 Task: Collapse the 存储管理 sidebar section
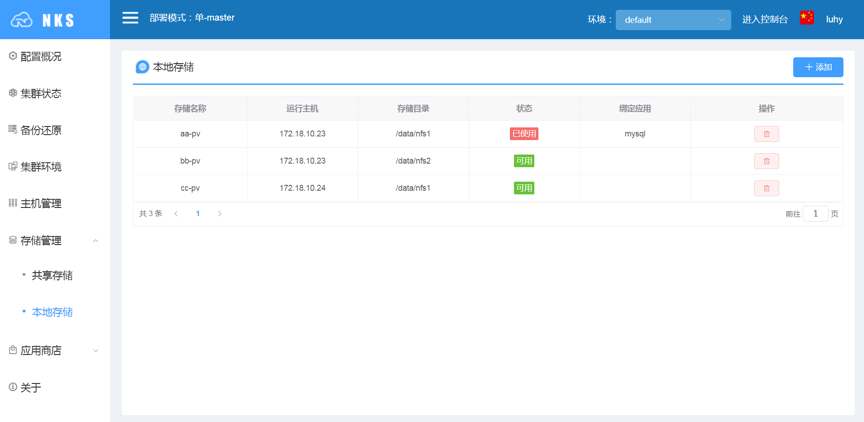pos(55,241)
